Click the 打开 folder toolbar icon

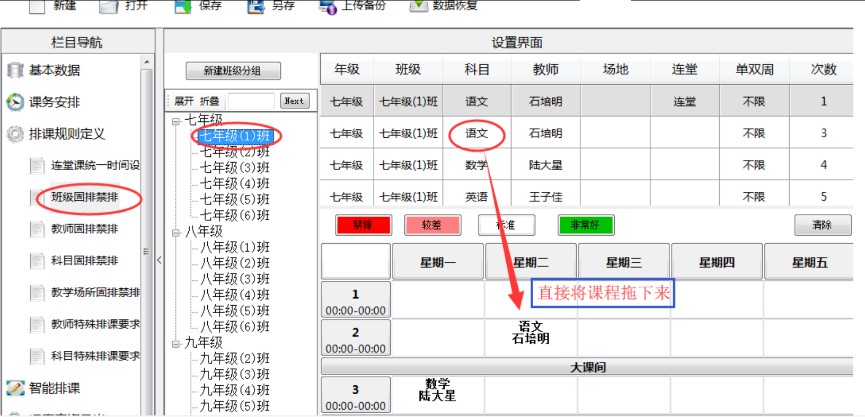109,7
